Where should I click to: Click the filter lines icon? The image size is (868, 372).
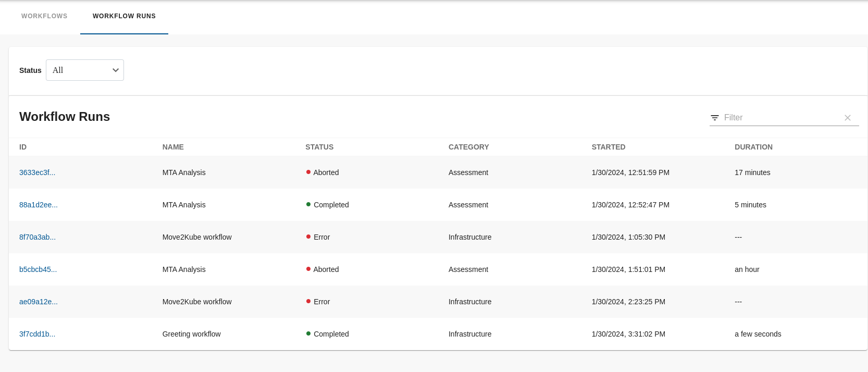(x=715, y=118)
